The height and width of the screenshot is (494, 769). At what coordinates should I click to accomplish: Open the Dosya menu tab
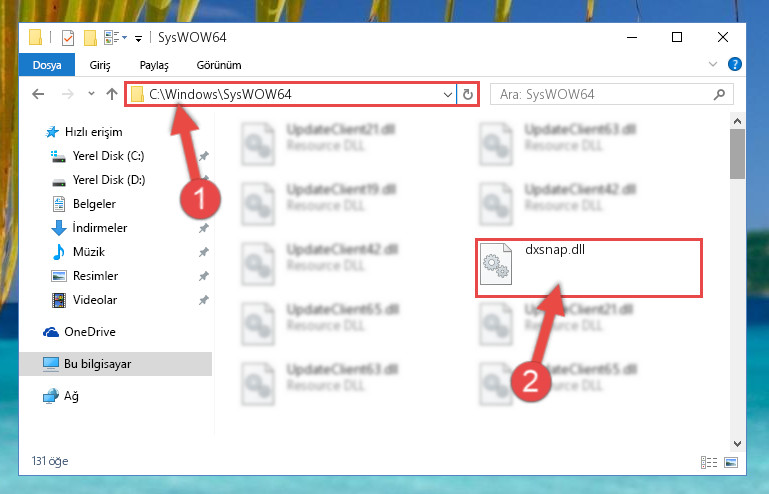point(47,65)
